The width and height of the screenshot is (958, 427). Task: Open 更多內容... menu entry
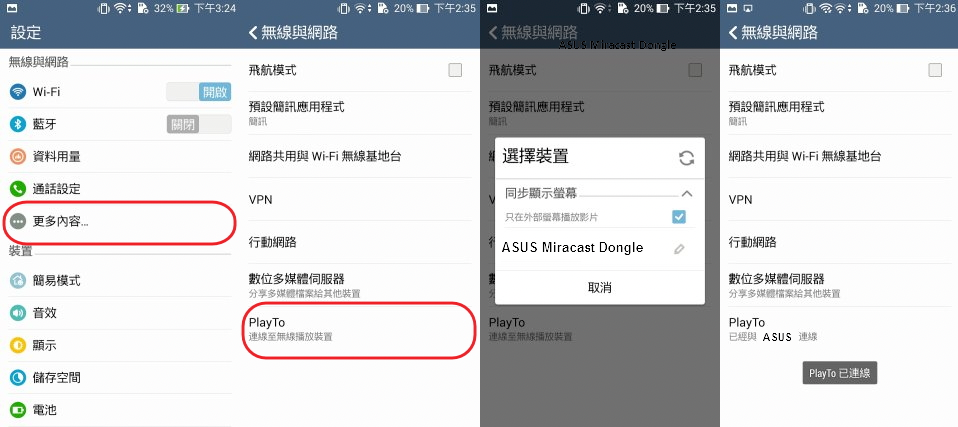pyautogui.click(x=120, y=221)
